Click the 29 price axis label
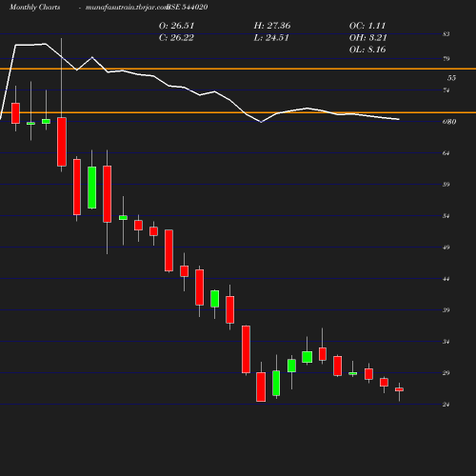The image size is (476, 476). [x=446, y=373]
